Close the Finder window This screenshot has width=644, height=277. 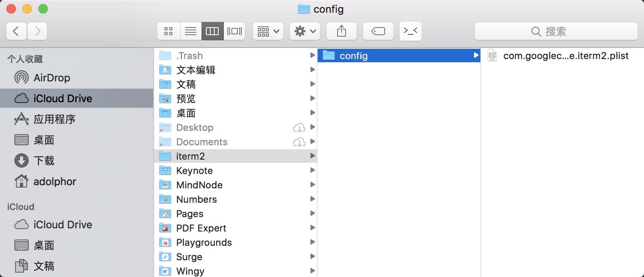tap(11, 9)
